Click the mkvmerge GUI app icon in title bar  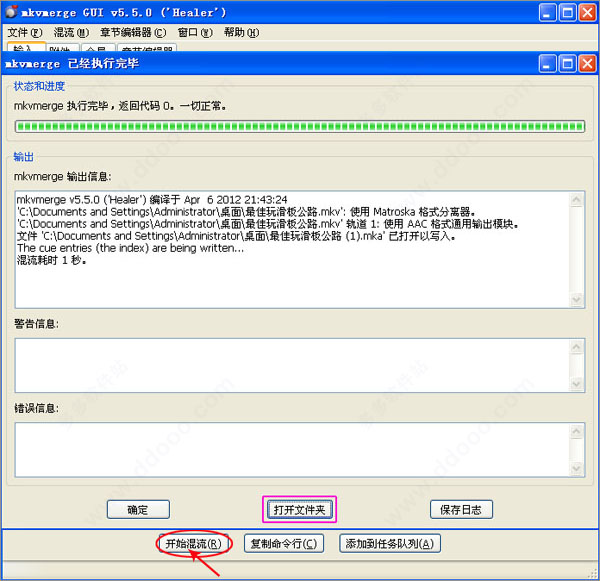[11, 12]
